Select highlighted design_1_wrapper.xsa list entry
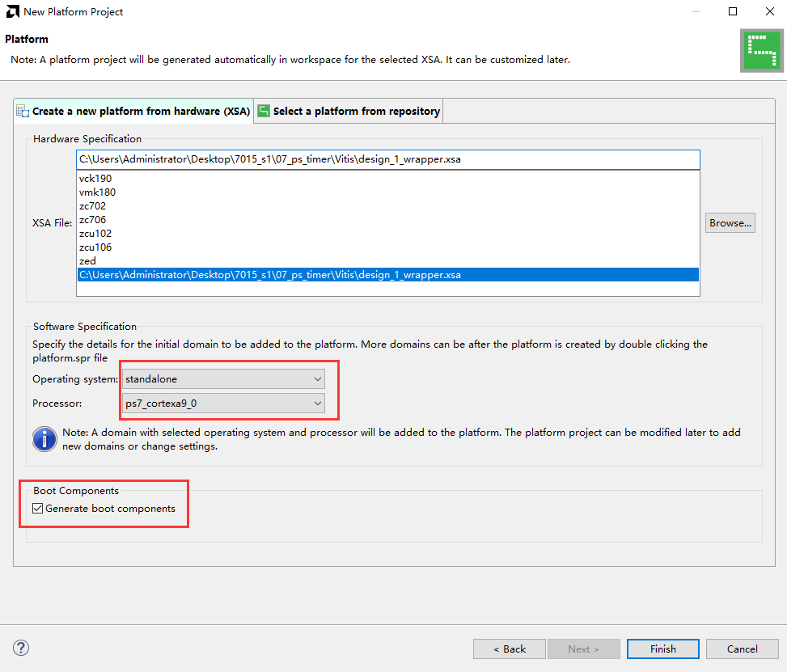This screenshot has width=787, height=672. pos(388,274)
